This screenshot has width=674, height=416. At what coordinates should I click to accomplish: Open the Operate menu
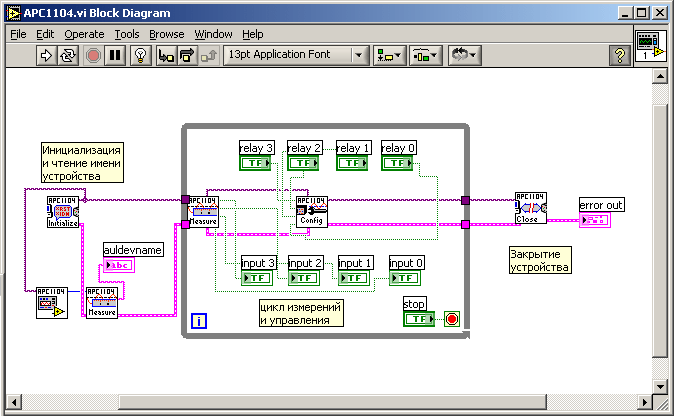point(84,33)
